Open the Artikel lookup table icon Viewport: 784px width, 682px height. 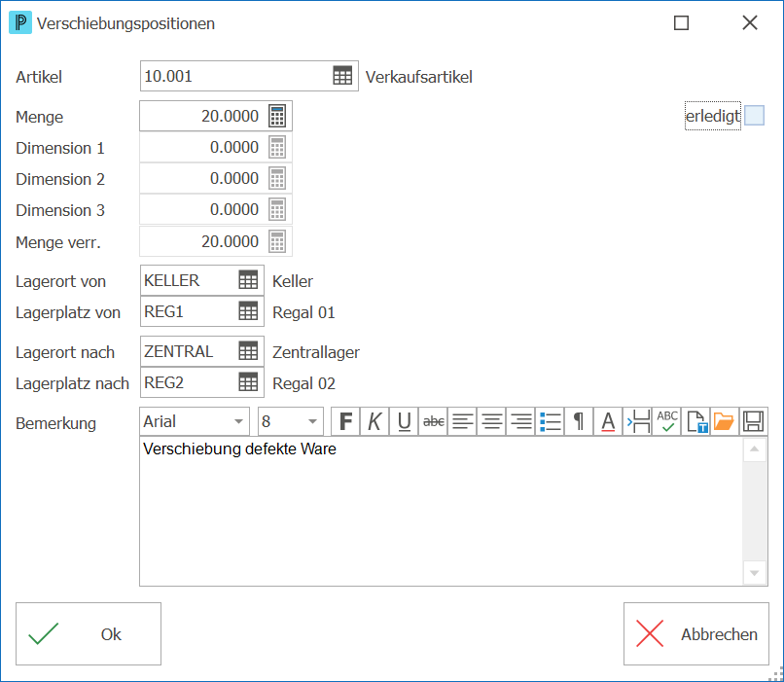(342, 76)
